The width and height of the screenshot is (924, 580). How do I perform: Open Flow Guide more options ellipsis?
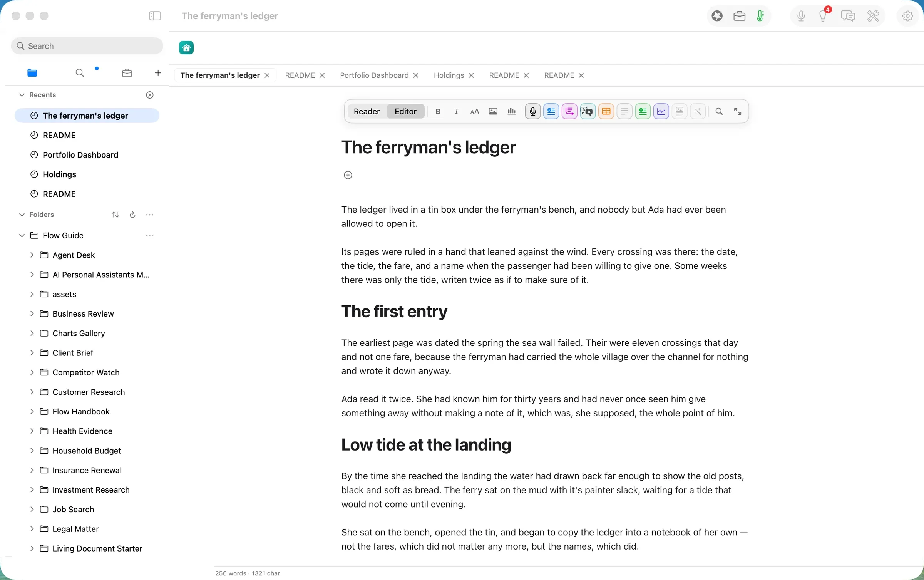pyautogui.click(x=150, y=235)
